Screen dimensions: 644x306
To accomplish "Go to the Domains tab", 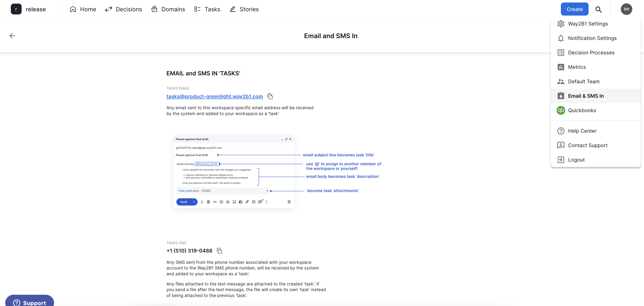I will 168,9.
